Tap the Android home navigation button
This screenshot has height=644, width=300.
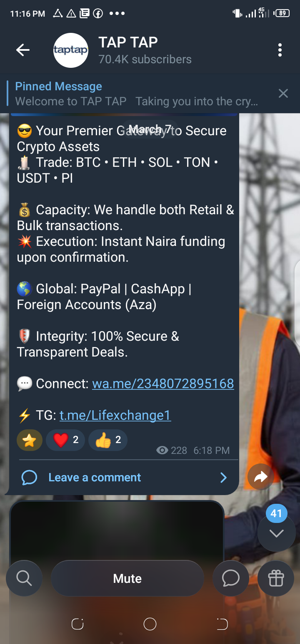pos(150,624)
